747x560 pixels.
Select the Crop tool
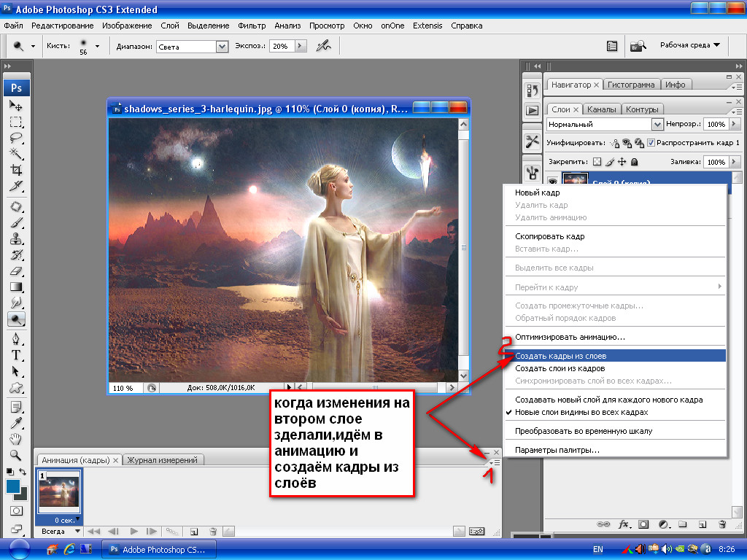[16, 170]
